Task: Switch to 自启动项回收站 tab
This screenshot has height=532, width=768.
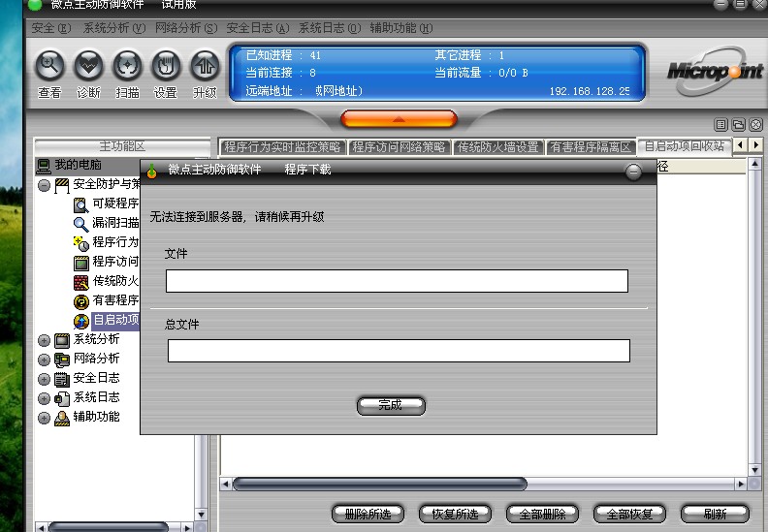Action: coord(685,146)
